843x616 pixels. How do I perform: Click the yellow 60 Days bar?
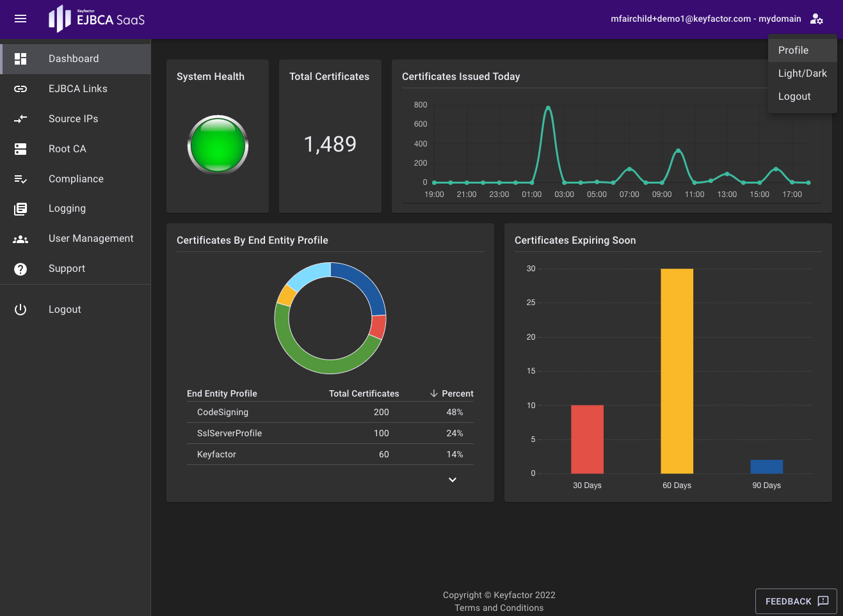point(677,371)
